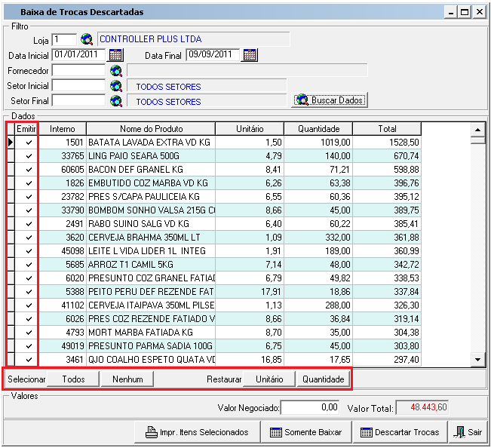Open the Setor Final search globe icon
This screenshot has width=491, height=448.
tap(116, 101)
